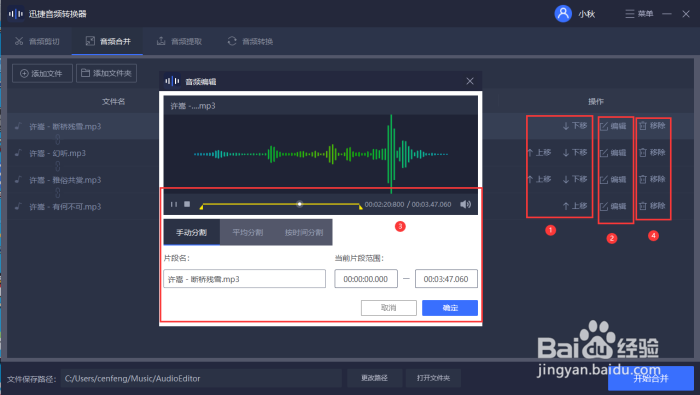Image resolution: width=700 pixels, height=395 pixels.
Task: Remove 断桥残雪.mp3 with 移除
Action: point(652,126)
